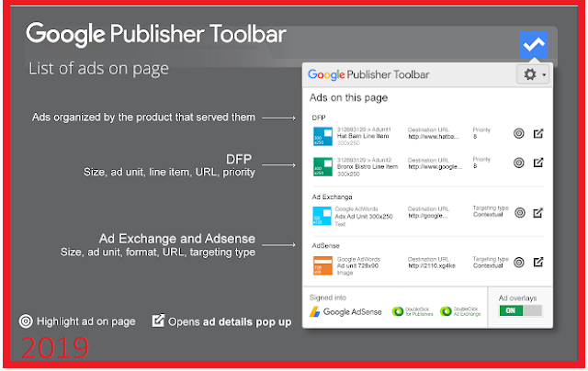Click the 'Hat Barn Line Item' text
This screenshot has height=371, width=588.
(363, 136)
